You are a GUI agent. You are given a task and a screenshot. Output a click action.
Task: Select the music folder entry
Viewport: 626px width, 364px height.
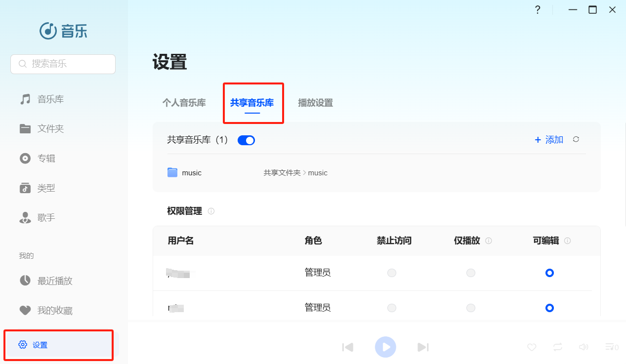click(191, 173)
